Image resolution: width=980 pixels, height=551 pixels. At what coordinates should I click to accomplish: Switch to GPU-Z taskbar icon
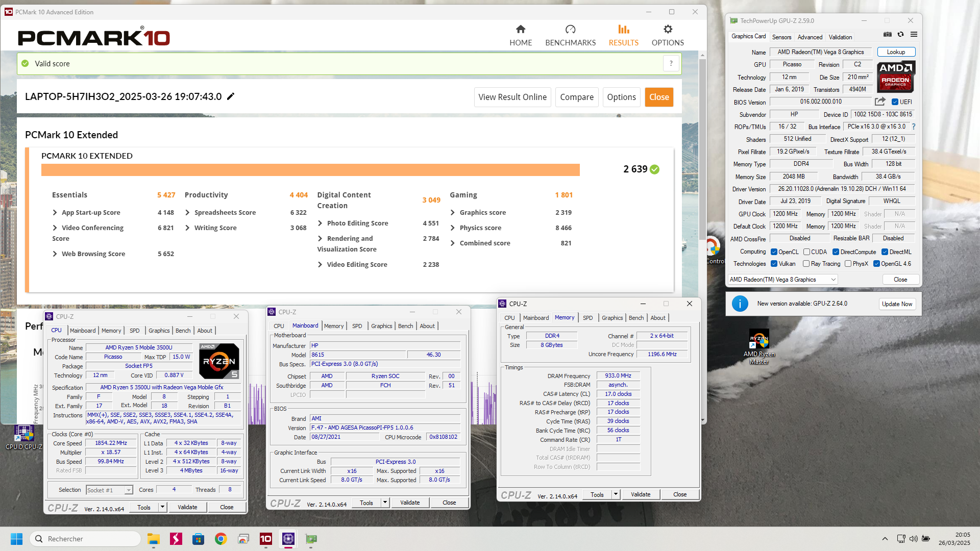click(311, 539)
